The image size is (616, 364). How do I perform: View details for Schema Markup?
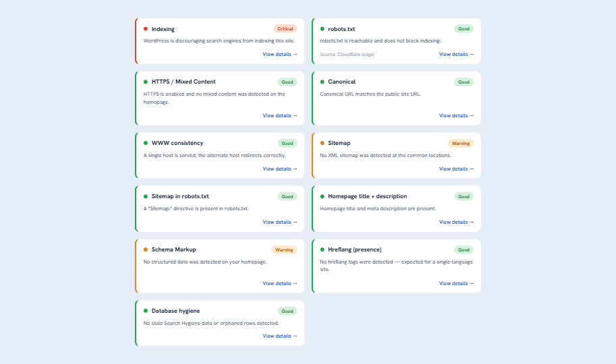click(x=280, y=284)
